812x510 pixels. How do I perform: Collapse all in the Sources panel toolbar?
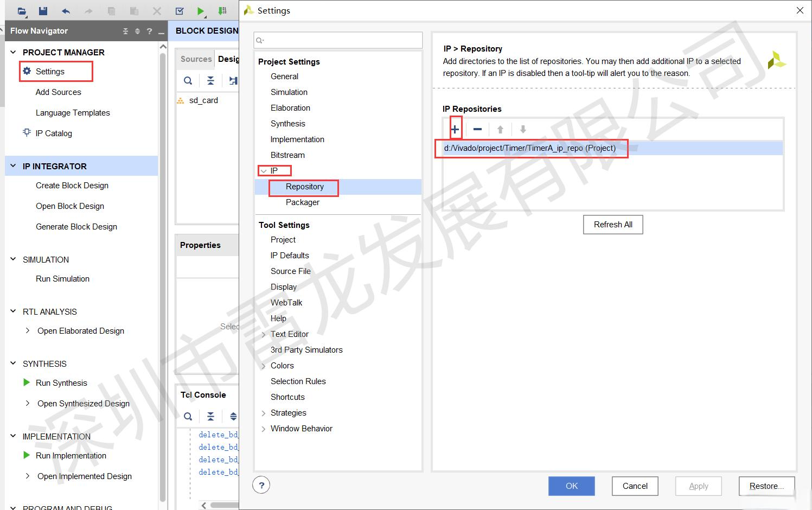coord(210,81)
